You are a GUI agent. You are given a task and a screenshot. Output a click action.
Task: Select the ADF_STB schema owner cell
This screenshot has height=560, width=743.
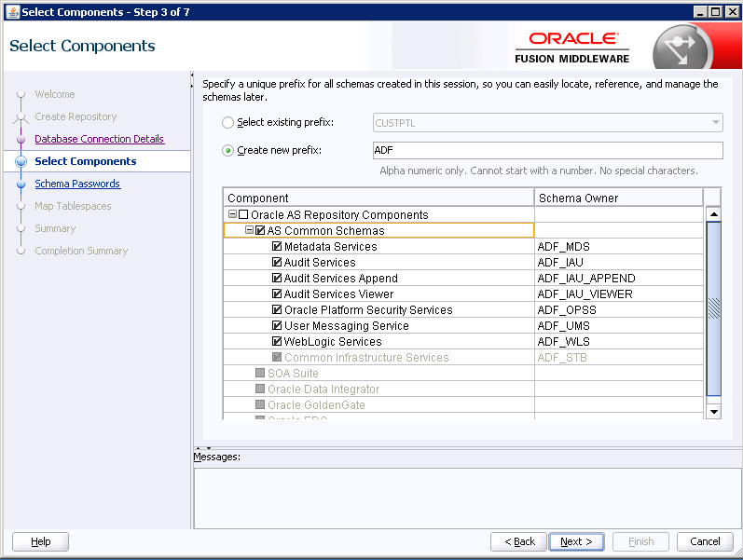point(619,357)
